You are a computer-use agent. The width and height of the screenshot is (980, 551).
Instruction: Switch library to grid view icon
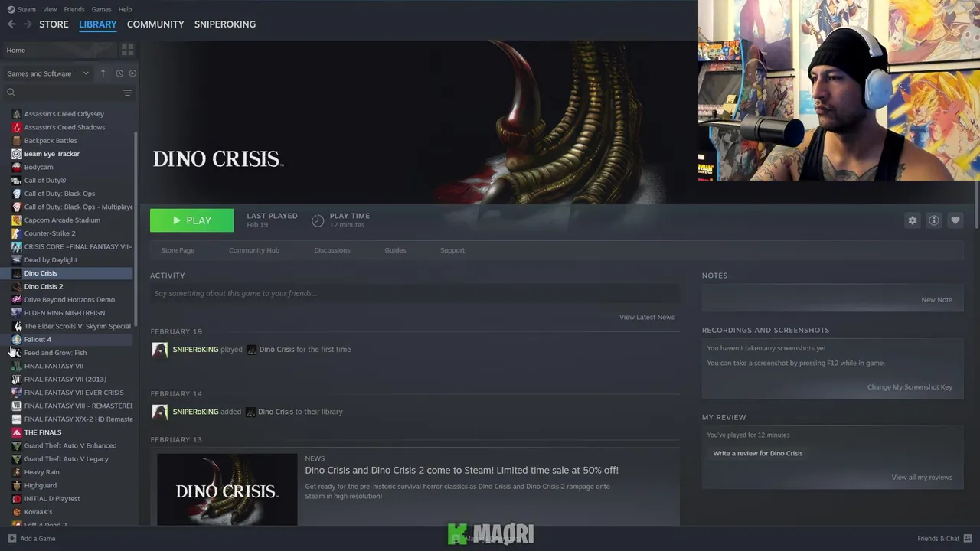click(128, 50)
